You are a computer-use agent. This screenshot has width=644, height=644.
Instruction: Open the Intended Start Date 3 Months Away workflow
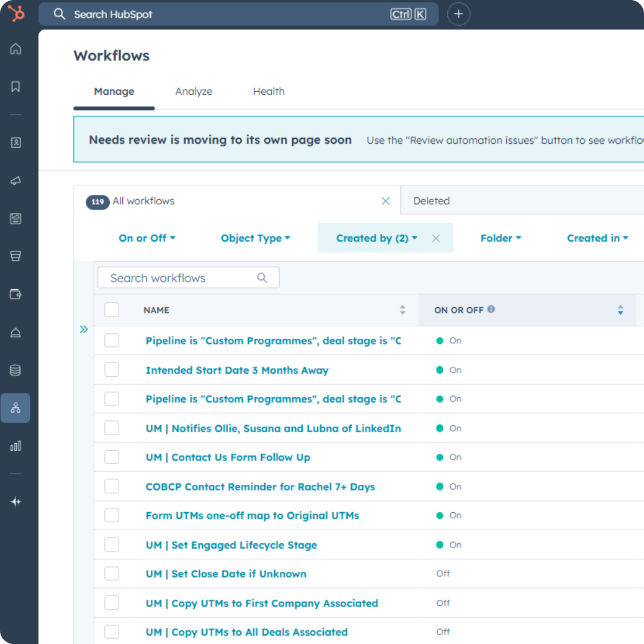[x=237, y=370]
